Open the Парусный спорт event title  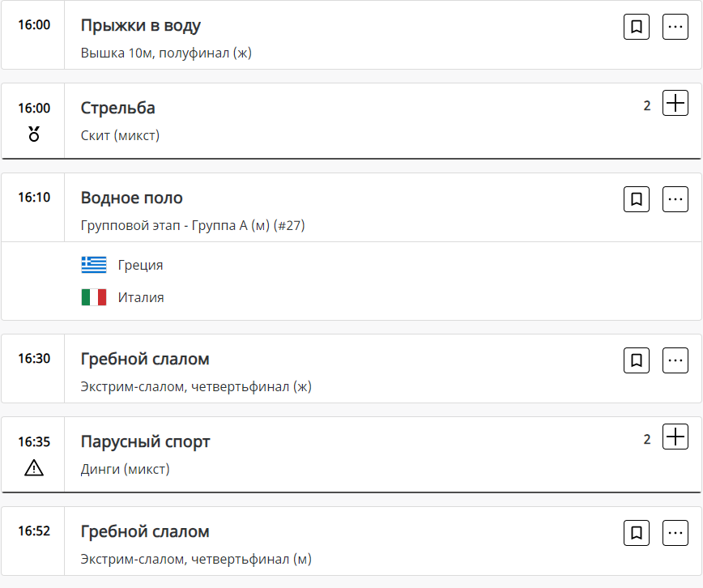point(146,441)
